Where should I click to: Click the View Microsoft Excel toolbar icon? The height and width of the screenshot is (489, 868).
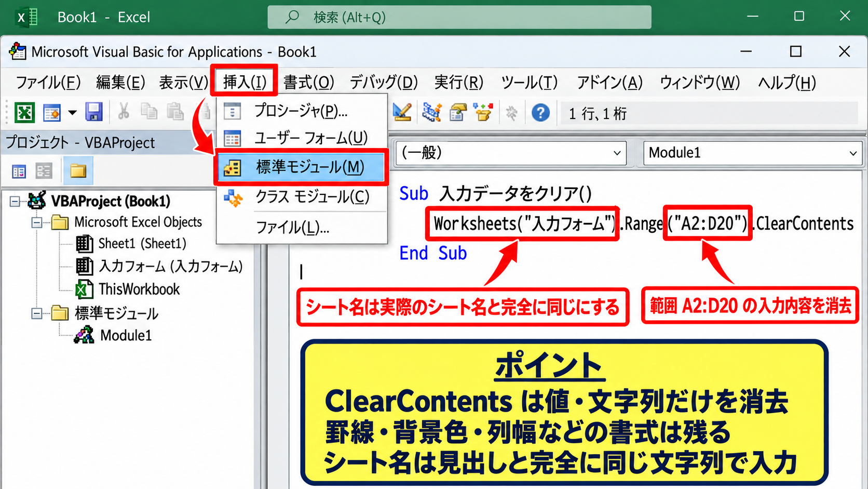pos(24,112)
